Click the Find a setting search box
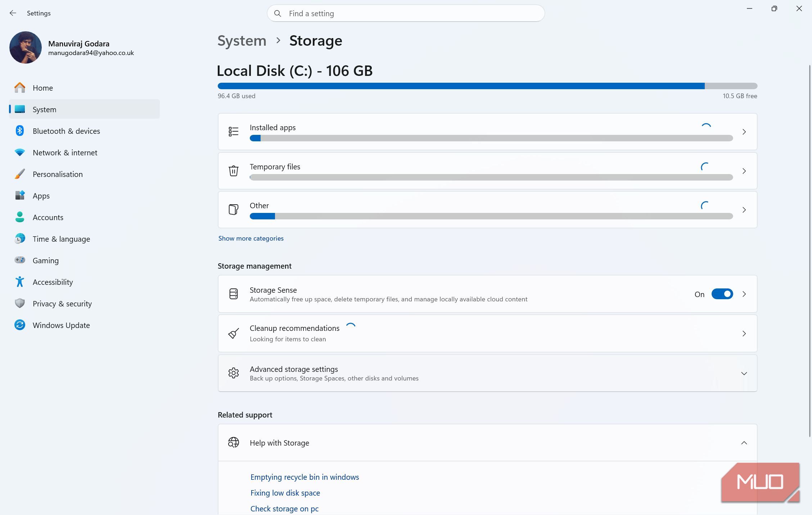812x515 pixels. 406,13
